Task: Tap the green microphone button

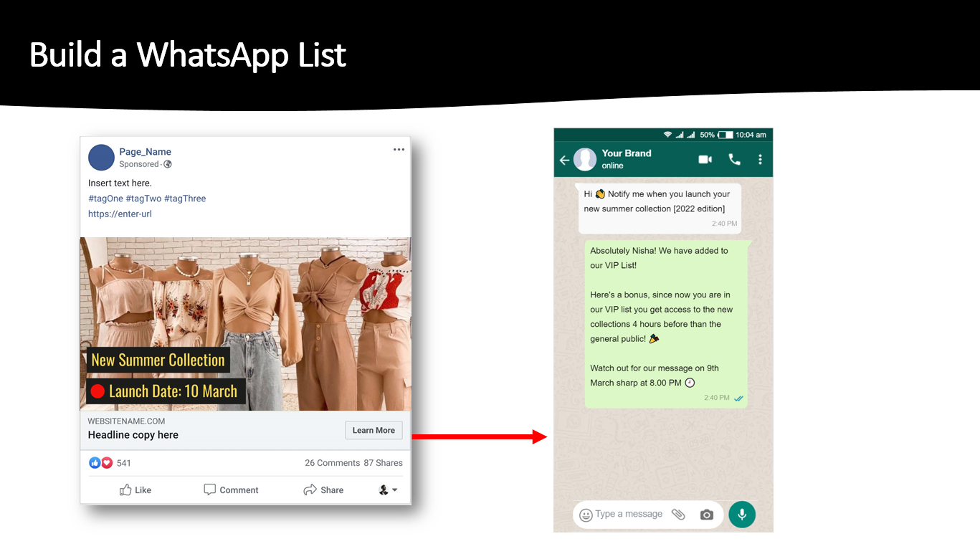Action: pyautogui.click(x=742, y=514)
